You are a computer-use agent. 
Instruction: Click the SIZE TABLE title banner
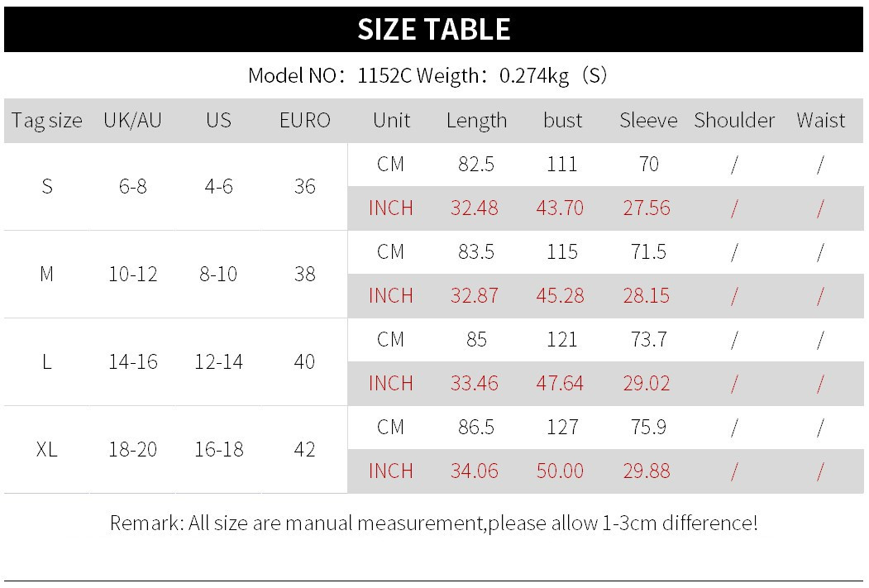[434, 30]
